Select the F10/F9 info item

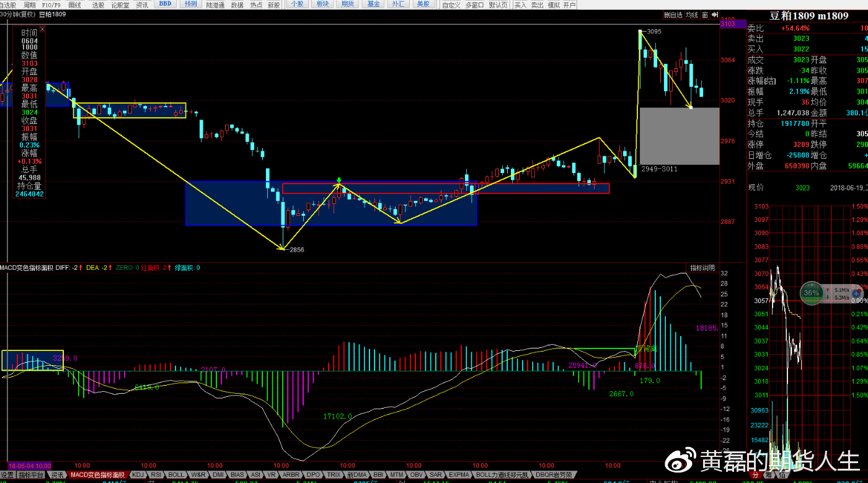point(51,4)
